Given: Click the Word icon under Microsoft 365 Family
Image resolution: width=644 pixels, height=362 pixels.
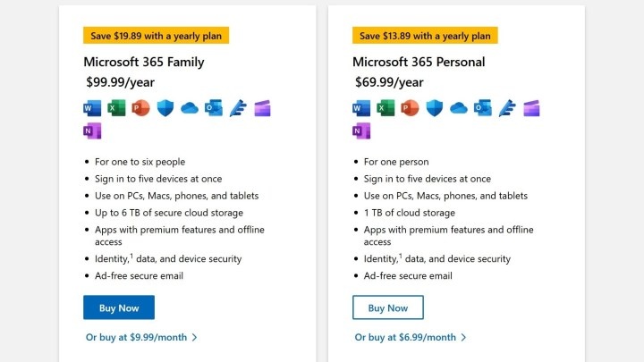Looking at the screenshot, I should pos(92,109).
